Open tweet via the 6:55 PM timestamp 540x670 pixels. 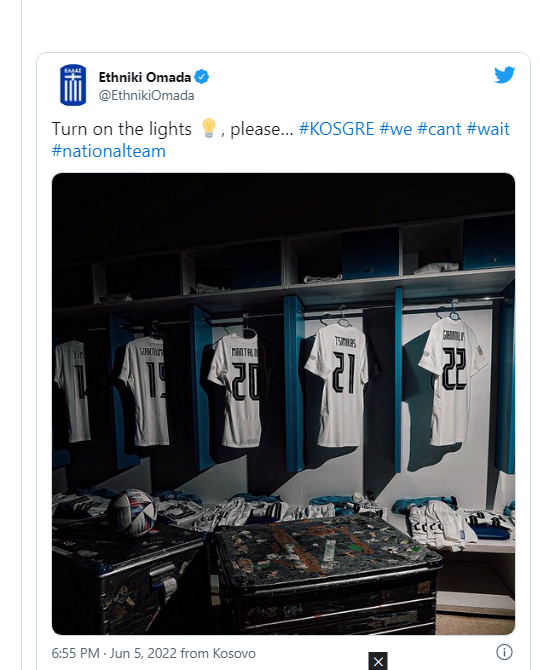(75, 653)
